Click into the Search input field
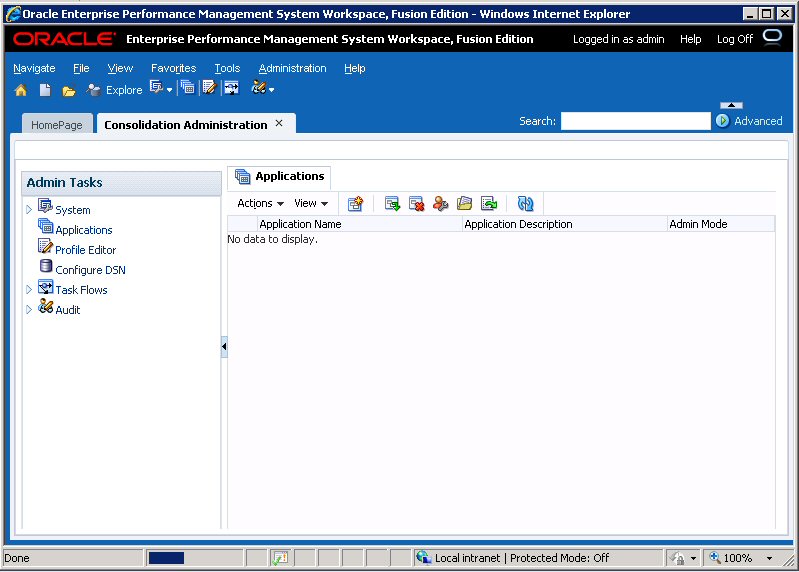Viewport: 799px width, 572px height. pyautogui.click(x=635, y=121)
